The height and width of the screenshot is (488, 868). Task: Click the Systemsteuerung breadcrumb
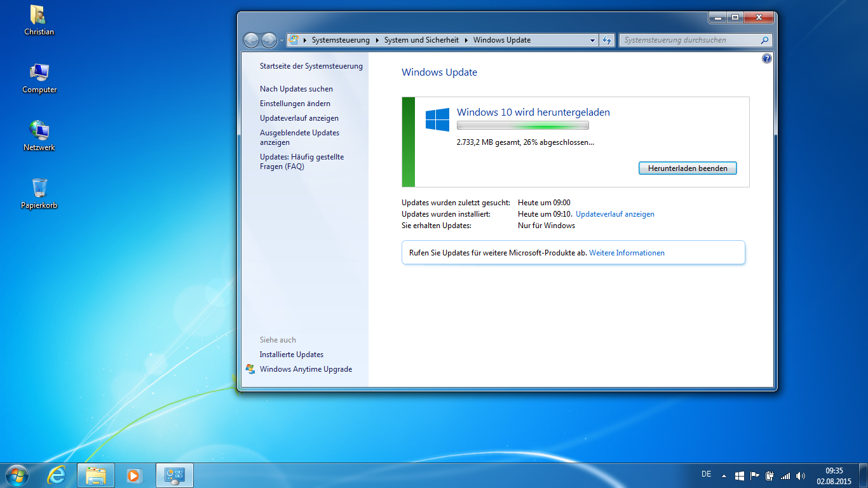pyautogui.click(x=341, y=40)
